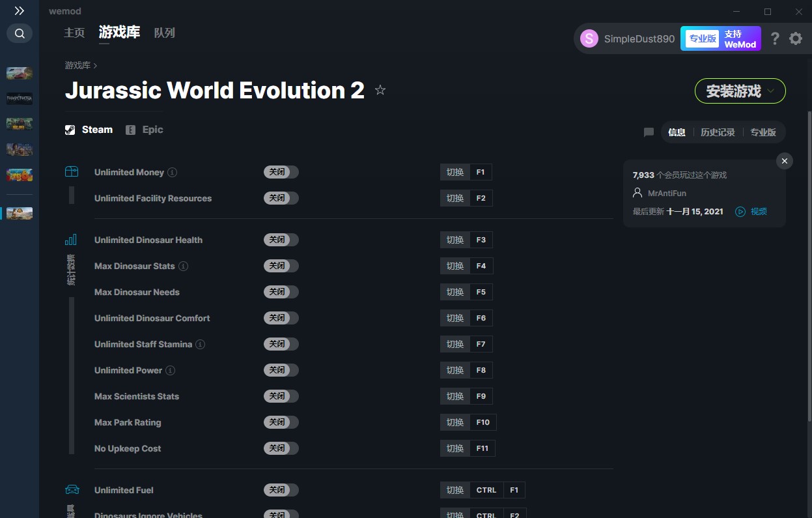The image size is (812, 518).
Task: Toggle Unlimited Dinosaur Health switch
Action: (x=281, y=240)
